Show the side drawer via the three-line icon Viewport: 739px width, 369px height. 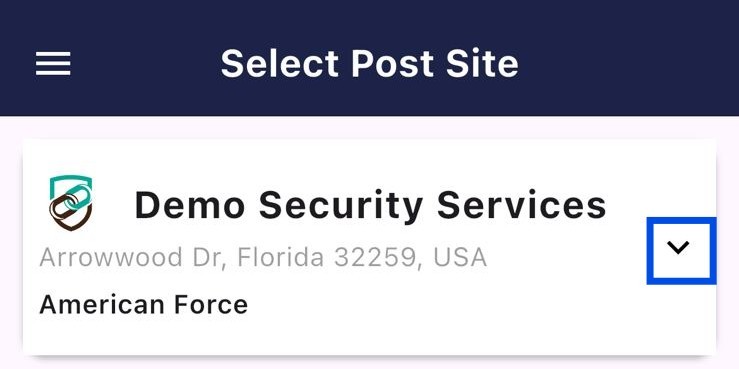click(x=53, y=64)
